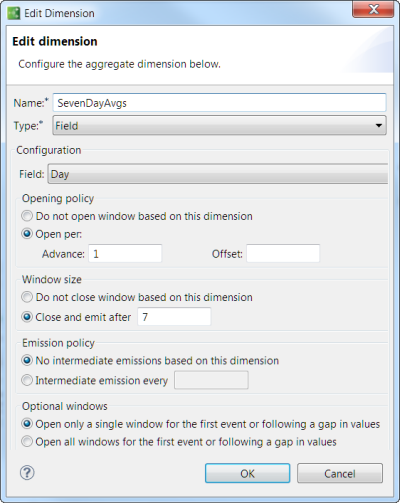The height and width of the screenshot is (503, 400).
Task: Click the Type dropdown arrow
Action: click(x=378, y=126)
